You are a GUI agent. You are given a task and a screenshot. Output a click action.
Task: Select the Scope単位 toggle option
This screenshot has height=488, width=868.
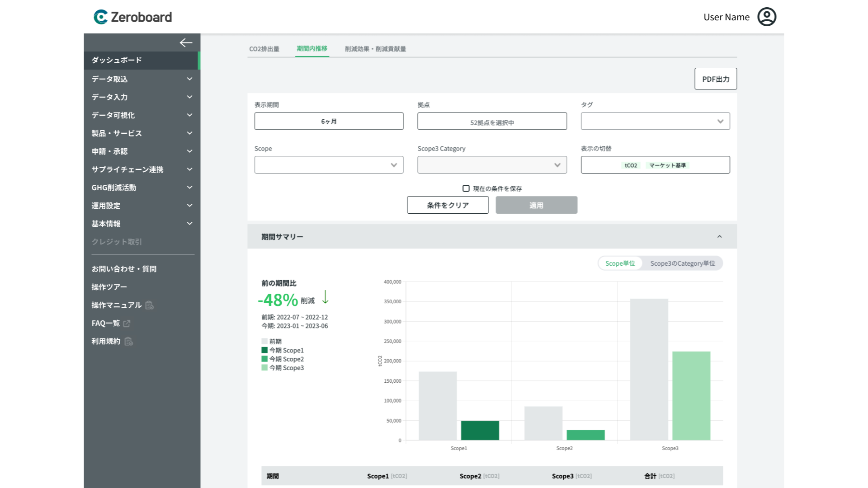pos(620,263)
